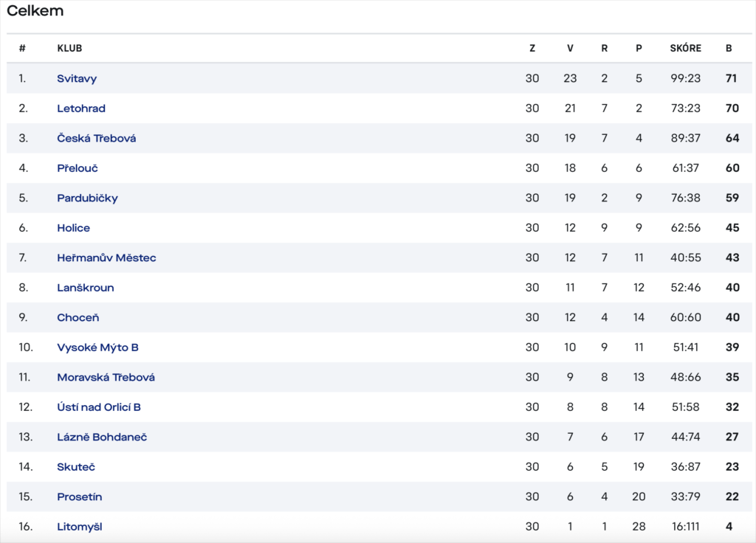Open Moravská Třebová club page
Viewport: 756px width, 543px height.
[106, 377]
